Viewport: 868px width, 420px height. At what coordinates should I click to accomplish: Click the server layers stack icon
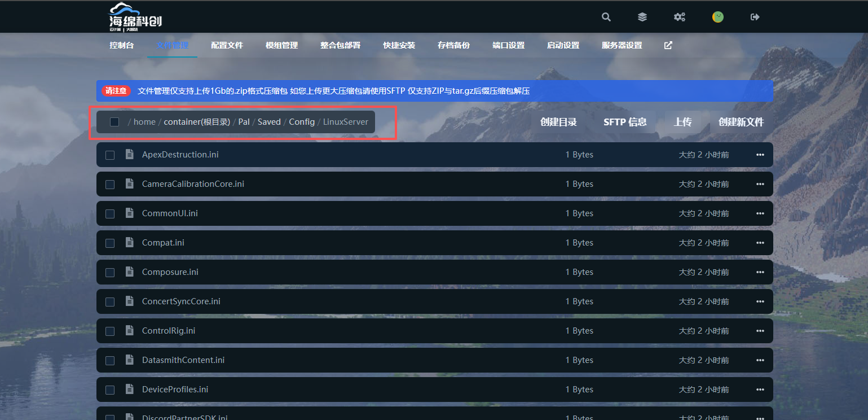coord(642,17)
